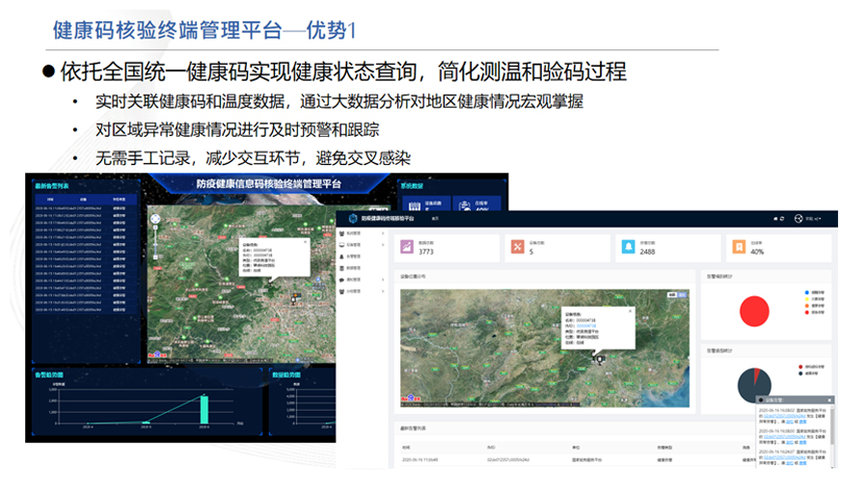Click the refresh icon in white dashboard header
The height and width of the screenshot is (493, 868).
[781, 218]
